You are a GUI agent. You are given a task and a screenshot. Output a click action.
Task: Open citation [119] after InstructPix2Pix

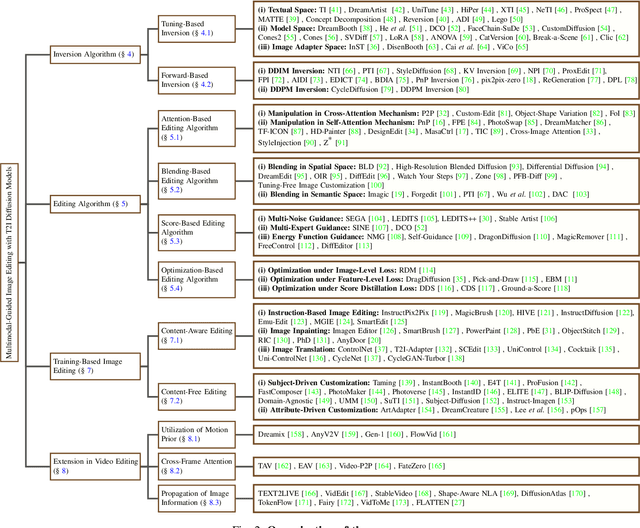point(440,313)
